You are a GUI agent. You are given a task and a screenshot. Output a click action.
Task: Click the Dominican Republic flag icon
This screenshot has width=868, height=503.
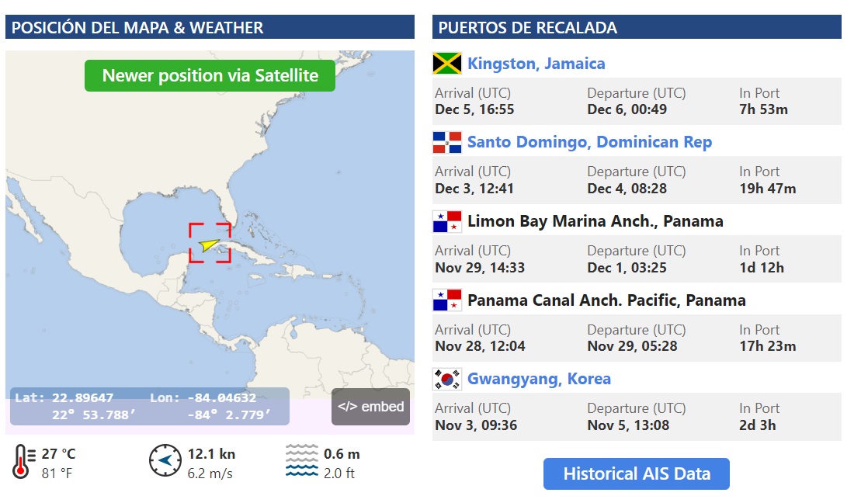[447, 142]
